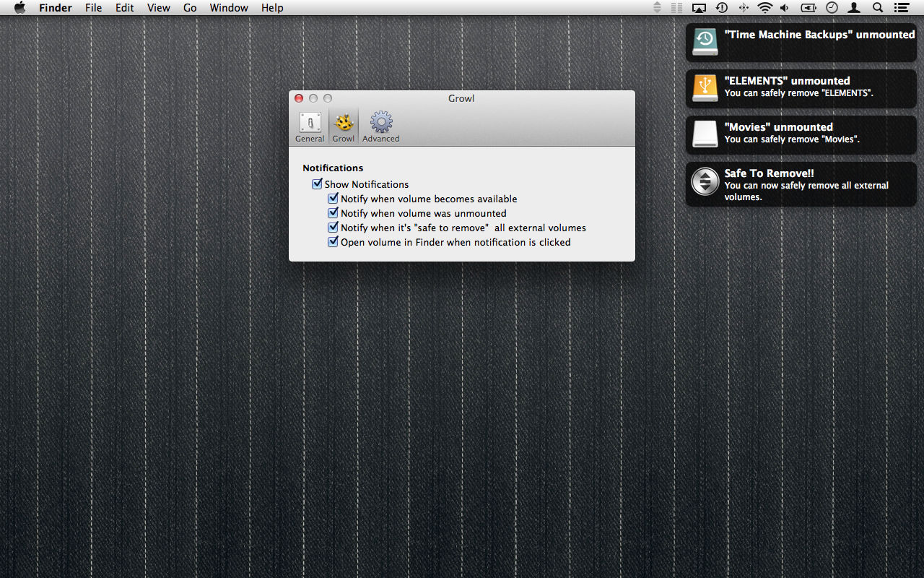Open the General preferences tab
This screenshot has height=578, width=924.
coord(310,127)
